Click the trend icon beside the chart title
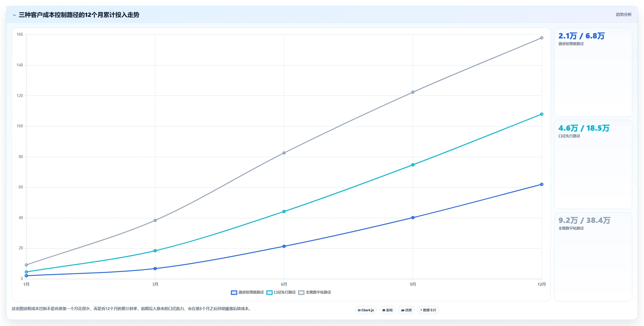This screenshot has height=326, width=644. [x=14, y=15]
